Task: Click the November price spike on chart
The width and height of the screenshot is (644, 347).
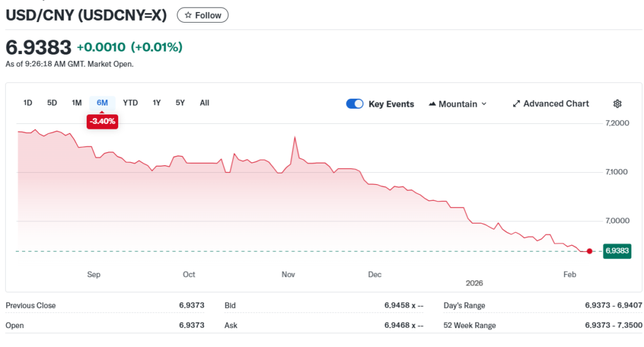Action: pyautogui.click(x=294, y=137)
